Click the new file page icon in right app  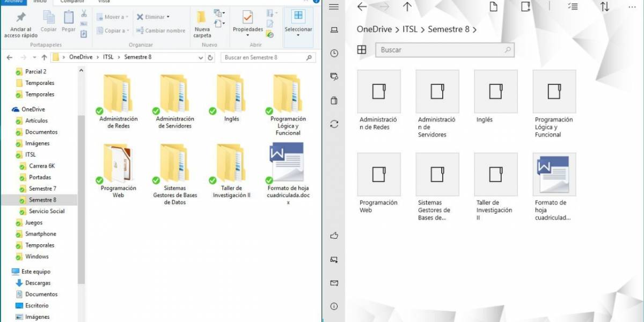[493, 6]
